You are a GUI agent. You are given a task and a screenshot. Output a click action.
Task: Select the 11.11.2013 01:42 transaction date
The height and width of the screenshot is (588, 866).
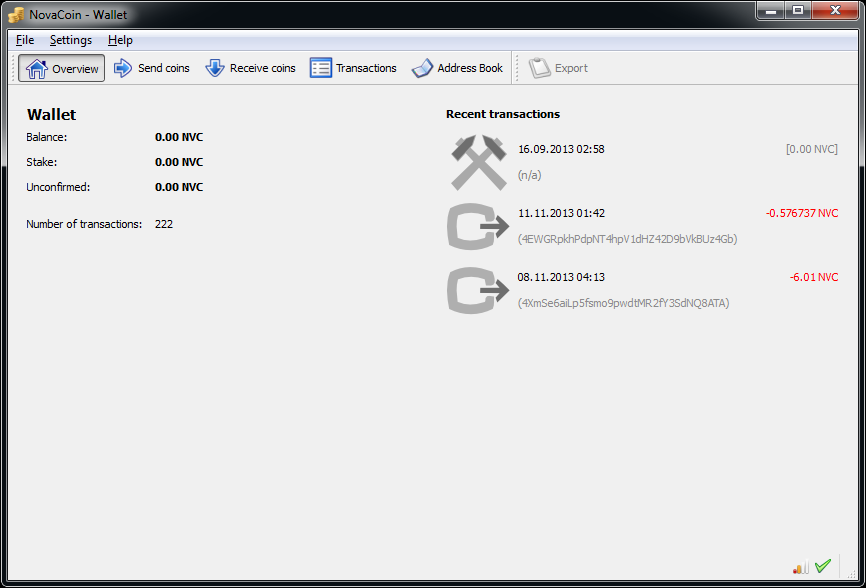click(x=561, y=213)
